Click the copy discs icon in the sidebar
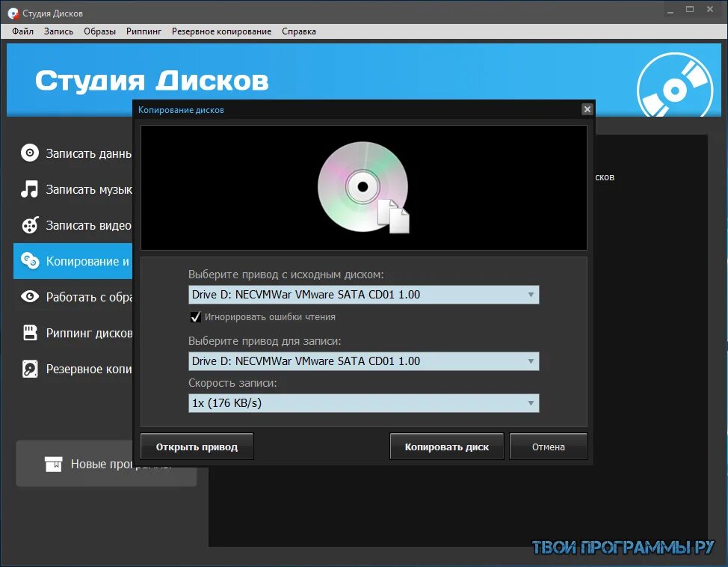Viewport: 728px width, 567px height. 30,261
